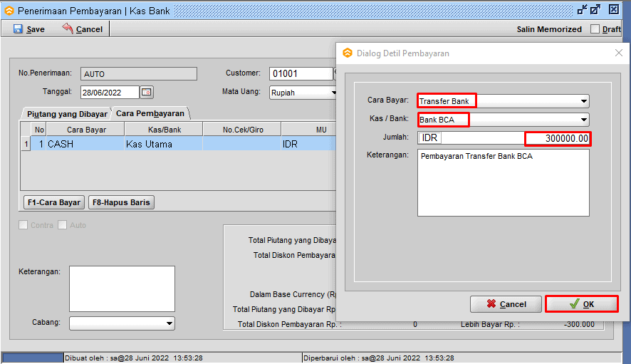Toggle the Auto checkbox
Image resolution: width=631 pixels, height=364 pixels.
click(x=63, y=225)
